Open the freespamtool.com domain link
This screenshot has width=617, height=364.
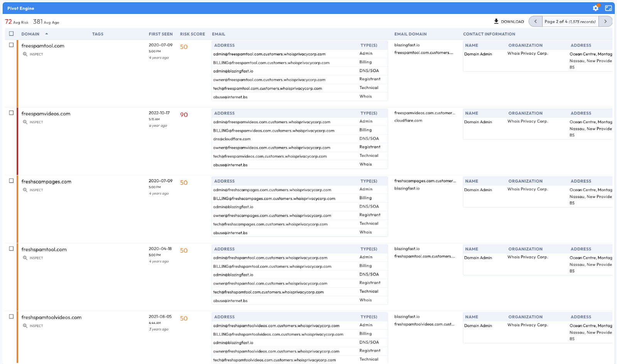(x=43, y=46)
